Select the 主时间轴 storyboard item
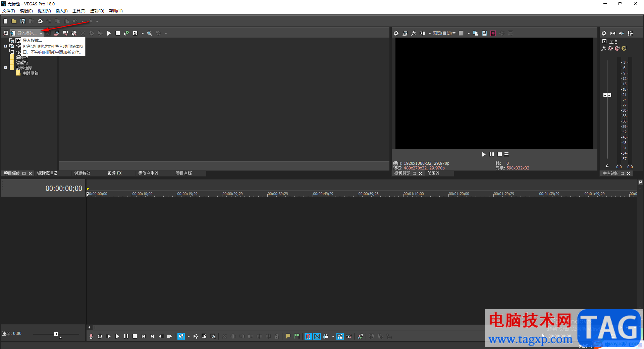Image resolution: width=644 pixels, height=349 pixels. coord(30,73)
